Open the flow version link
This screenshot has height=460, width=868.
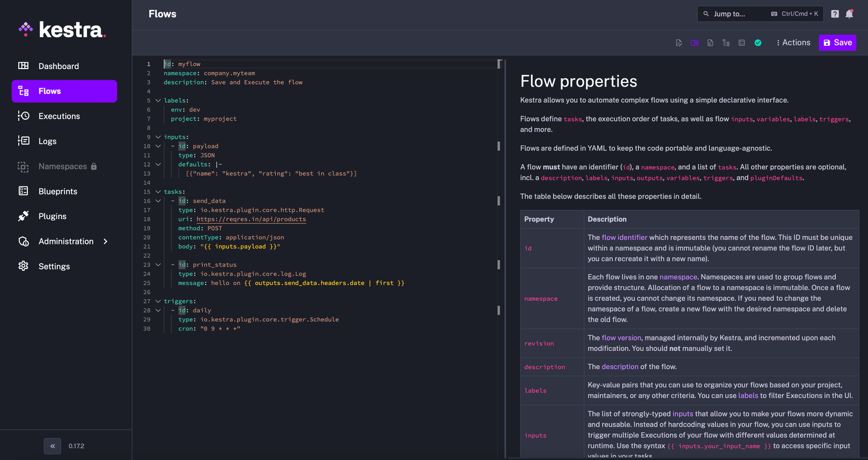(621, 337)
